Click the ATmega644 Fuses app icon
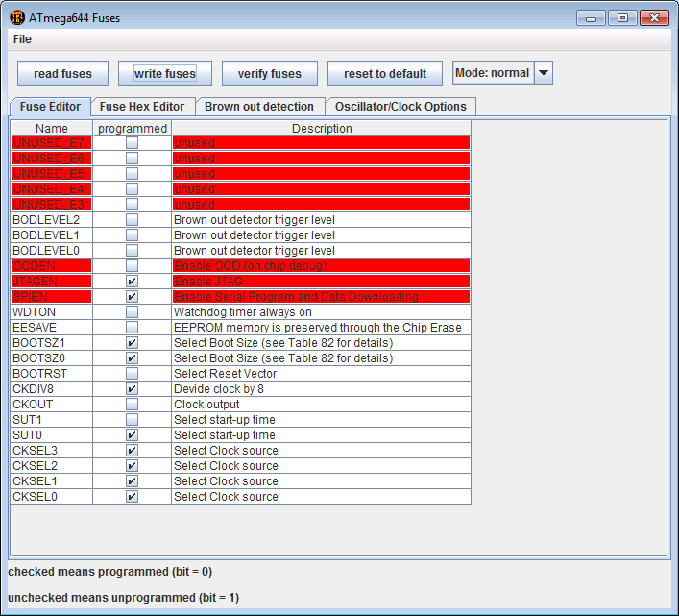 pos(17,17)
